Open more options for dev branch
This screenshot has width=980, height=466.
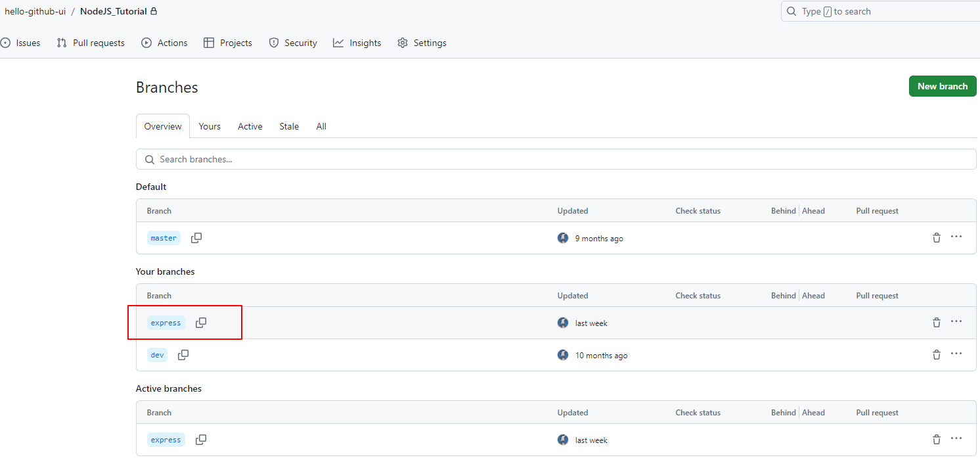tap(956, 354)
